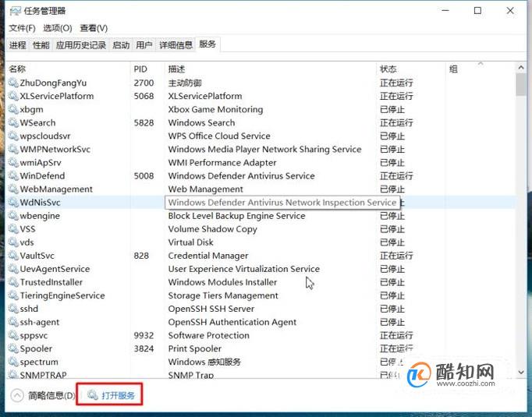This screenshot has height=417, width=532.
Task: Open the 选项(O) menu
Action: (58, 28)
